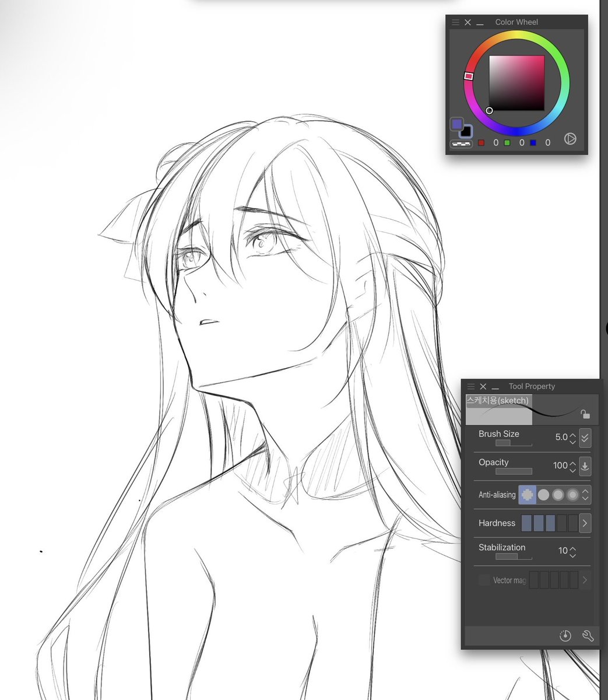Set Hardness to the second level
Image resolution: width=608 pixels, height=700 pixels.
point(538,523)
